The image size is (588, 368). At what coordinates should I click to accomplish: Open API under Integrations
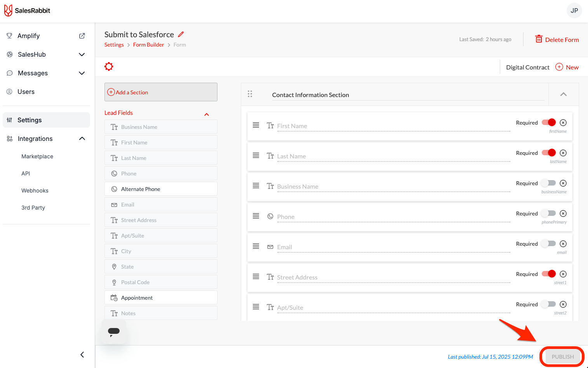[26, 174]
